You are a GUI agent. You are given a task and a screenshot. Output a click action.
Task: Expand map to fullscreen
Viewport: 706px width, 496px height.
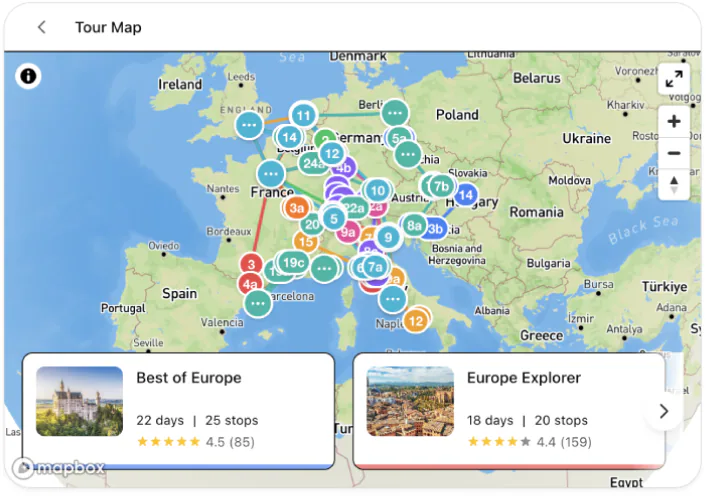674,79
